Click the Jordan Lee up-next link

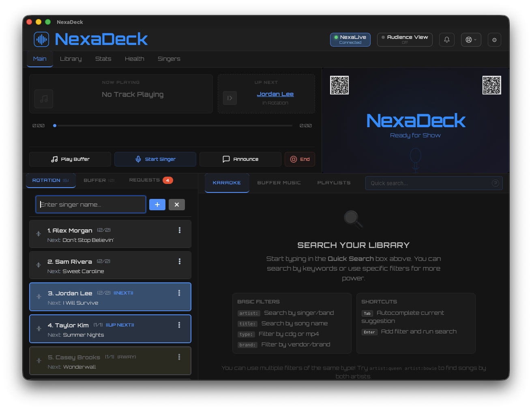(275, 94)
